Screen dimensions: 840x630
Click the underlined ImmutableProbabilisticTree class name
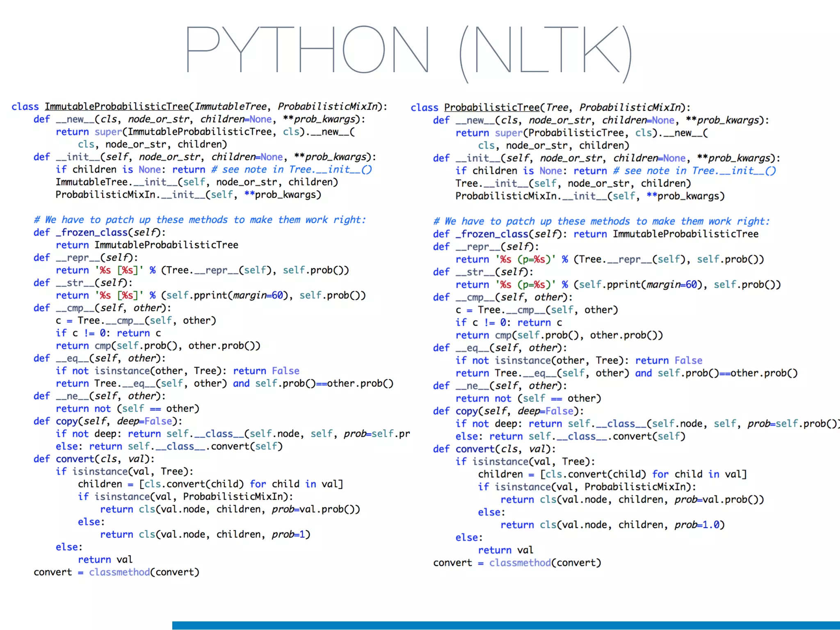[116, 107]
